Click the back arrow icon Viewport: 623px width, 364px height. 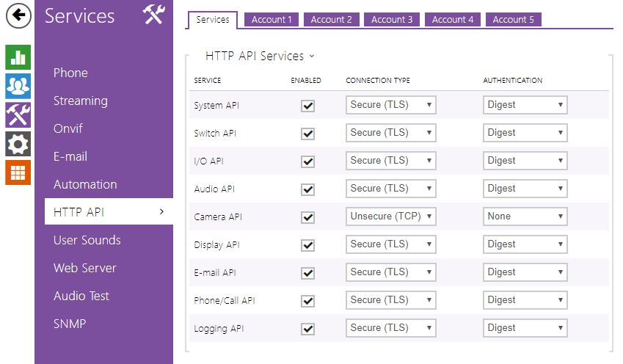pos(18,16)
